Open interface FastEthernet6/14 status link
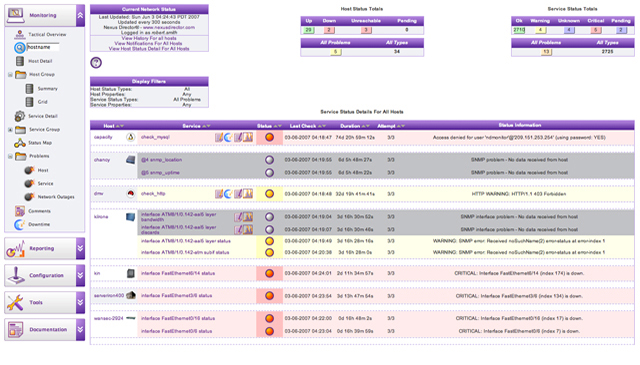Viewport: 640px width, 365px height. [x=178, y=273]
